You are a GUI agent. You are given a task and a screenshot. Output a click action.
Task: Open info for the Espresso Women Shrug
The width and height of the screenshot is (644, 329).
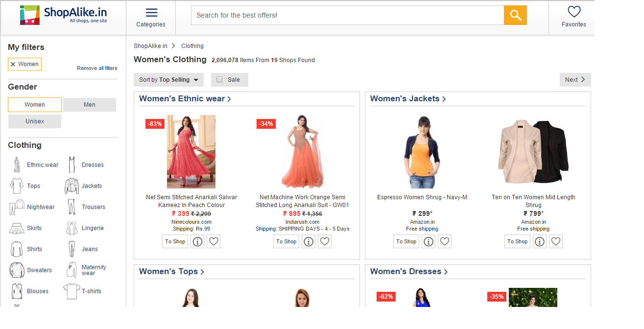point(428,241)
